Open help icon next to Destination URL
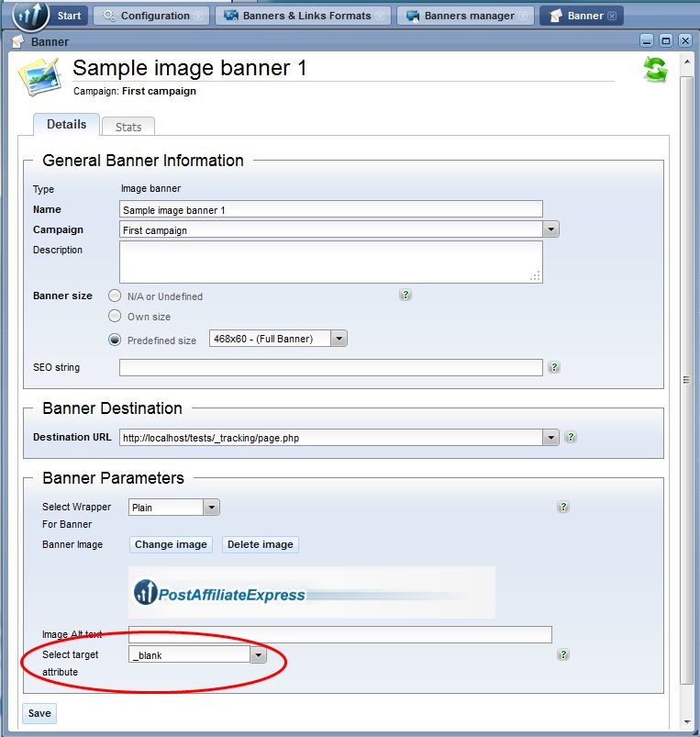Image resolution: width=700 pixels, height=737 pixels. tap(571, 437)
